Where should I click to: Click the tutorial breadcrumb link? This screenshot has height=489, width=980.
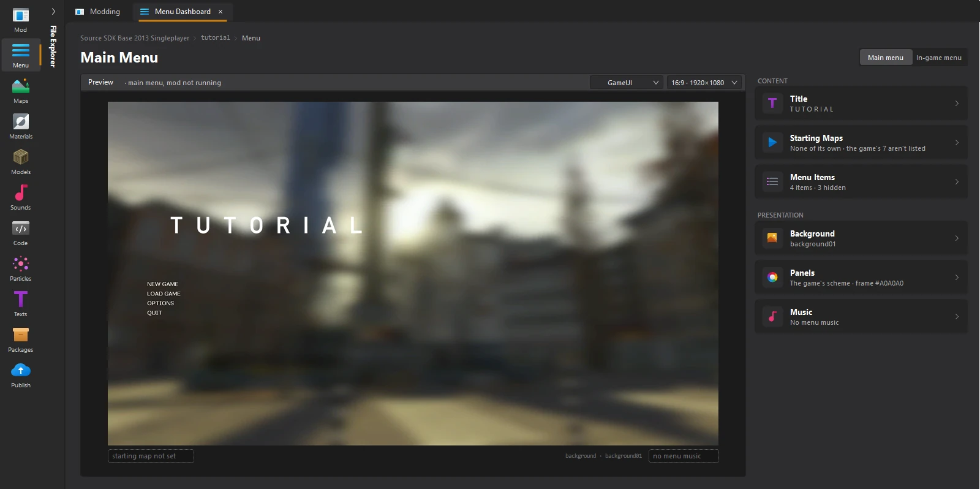pyautogui.click(x=216, y=38)
